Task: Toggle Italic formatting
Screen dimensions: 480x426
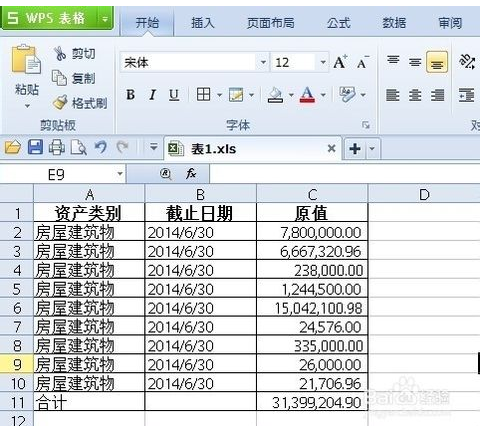Action: pyautogui.click(x=152, y=95)
